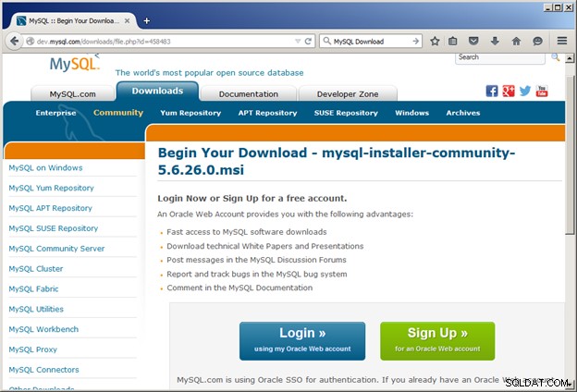Click the MySQL Download browser search field
The width and height of the screenshot is (577, 392).
pos(372,42)
